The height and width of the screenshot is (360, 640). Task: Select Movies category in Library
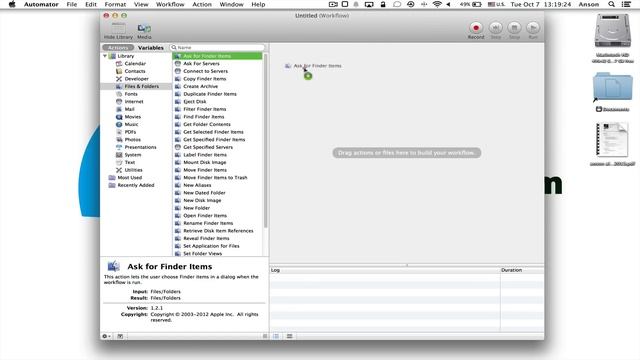click(x=133, y=117)
